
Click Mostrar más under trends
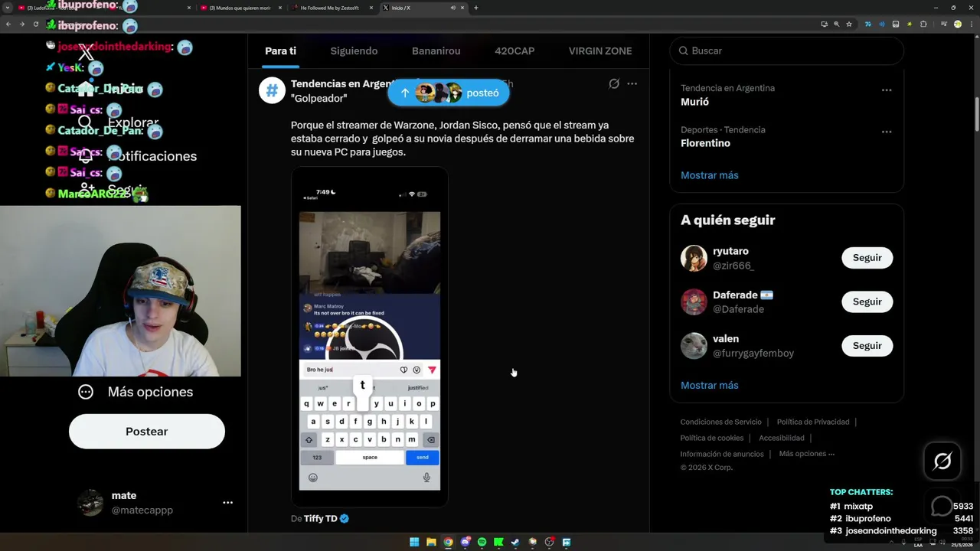point(710,175)
